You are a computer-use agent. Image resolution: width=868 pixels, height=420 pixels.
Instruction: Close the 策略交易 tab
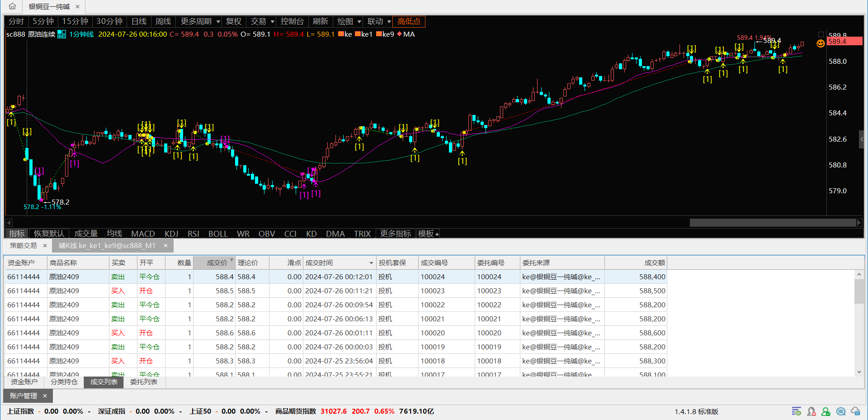coord(45,245)
